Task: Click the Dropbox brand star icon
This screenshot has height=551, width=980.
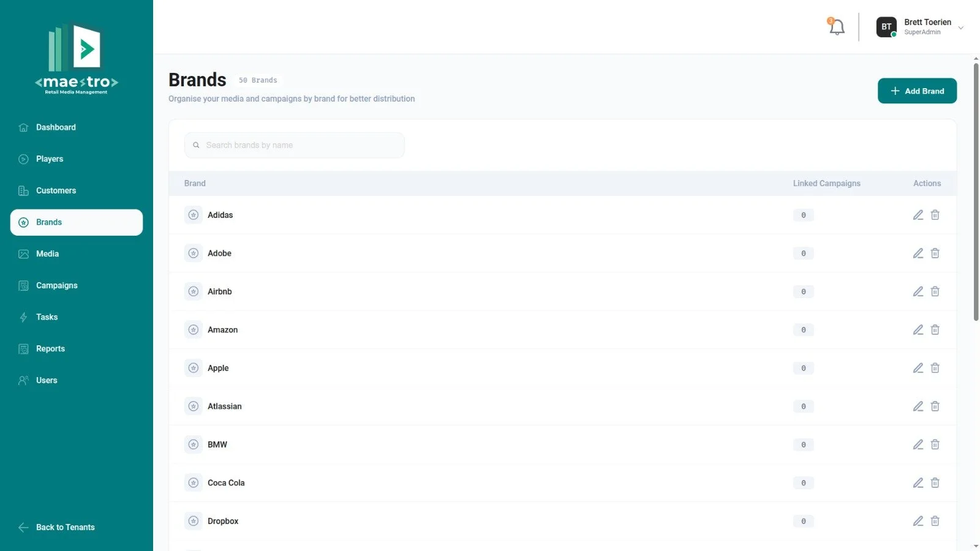Action: tap(194, 521)
